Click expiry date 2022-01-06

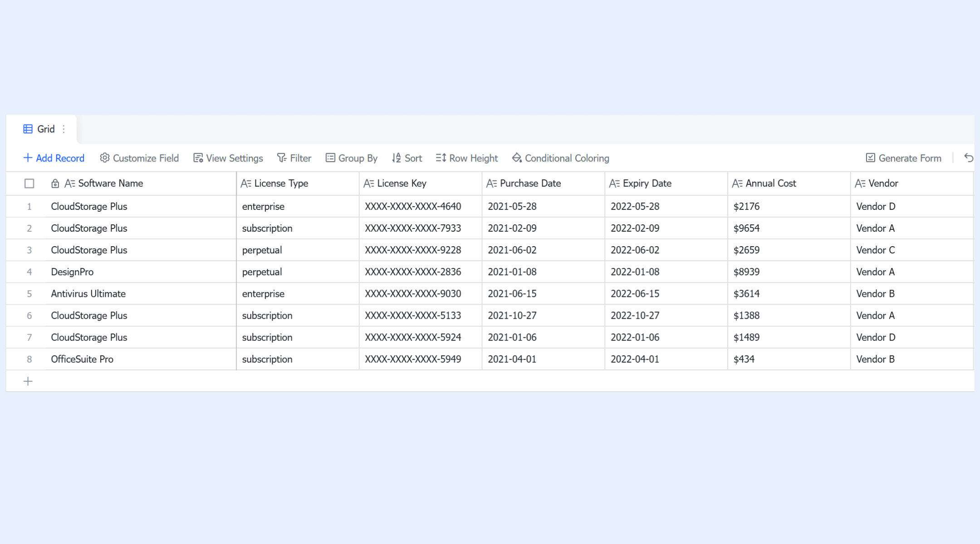[666, 337]
